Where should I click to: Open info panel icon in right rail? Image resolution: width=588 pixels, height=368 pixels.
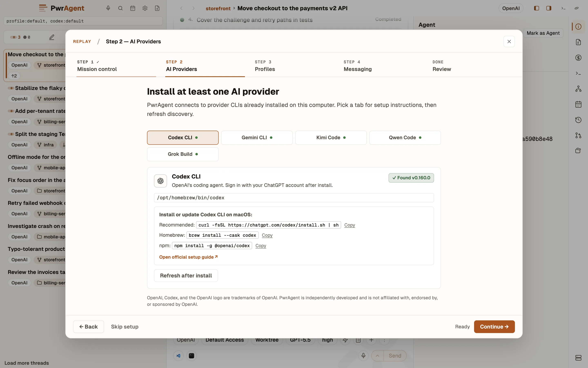tap(578, 27)
